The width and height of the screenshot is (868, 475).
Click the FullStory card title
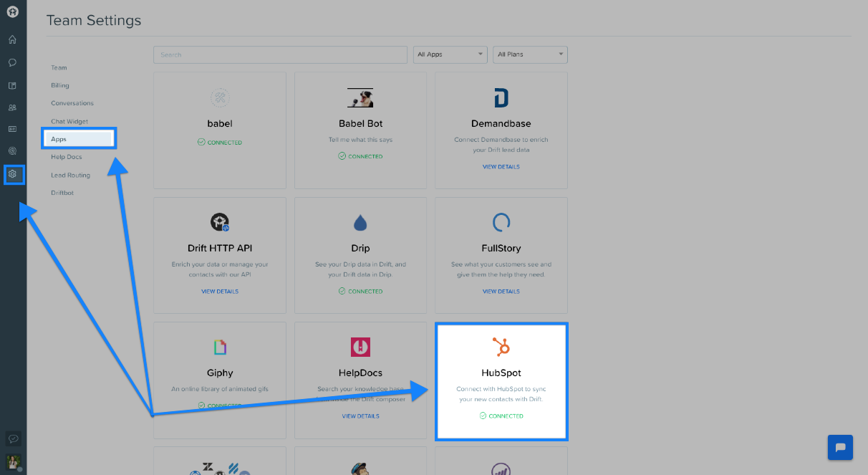pos(501,249)
